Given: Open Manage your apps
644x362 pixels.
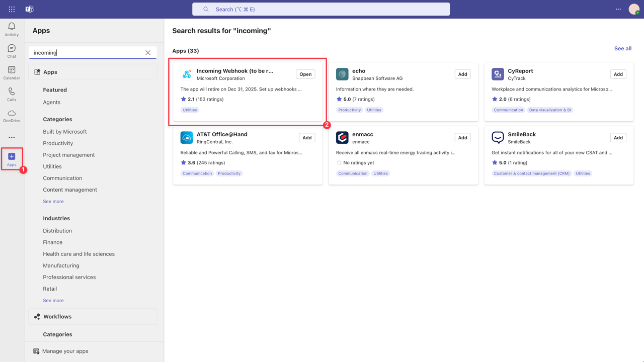Looking at the screenshot, I should pyautogui.click(x=65, y=350).
